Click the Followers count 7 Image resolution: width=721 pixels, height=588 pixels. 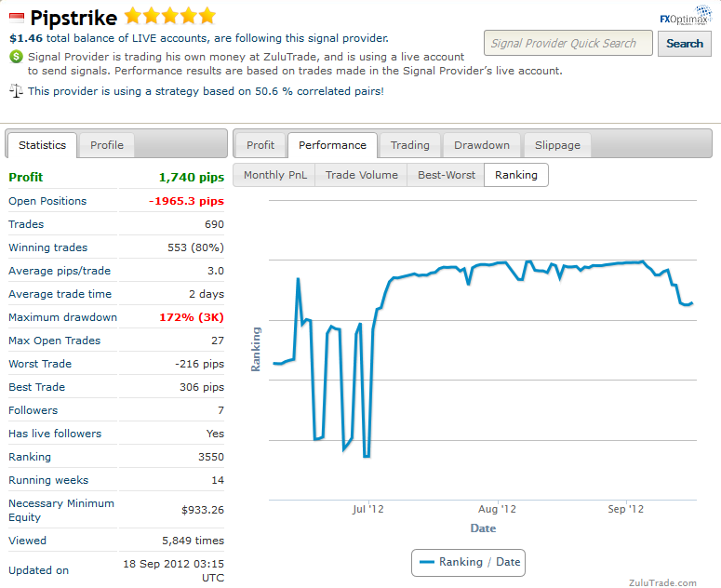[x=220, y=410]
